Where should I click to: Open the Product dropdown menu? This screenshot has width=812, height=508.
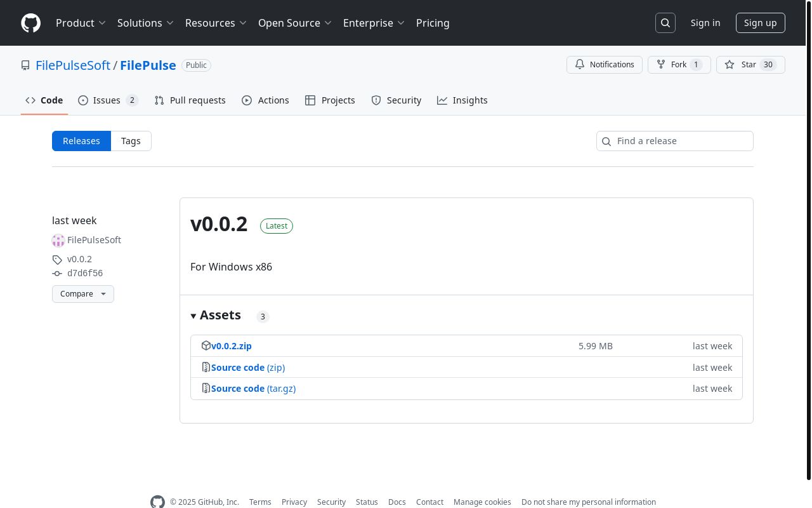click(81, 23)
